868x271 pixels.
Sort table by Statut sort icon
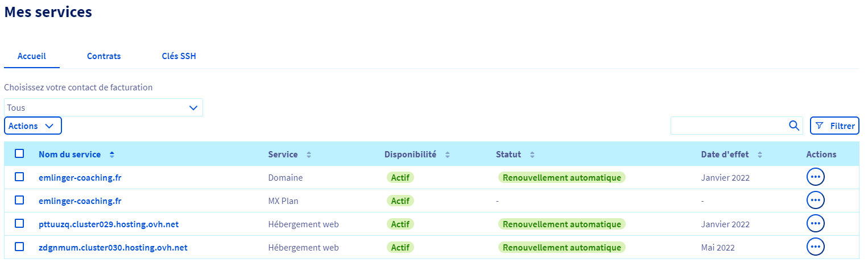[532, 155]
